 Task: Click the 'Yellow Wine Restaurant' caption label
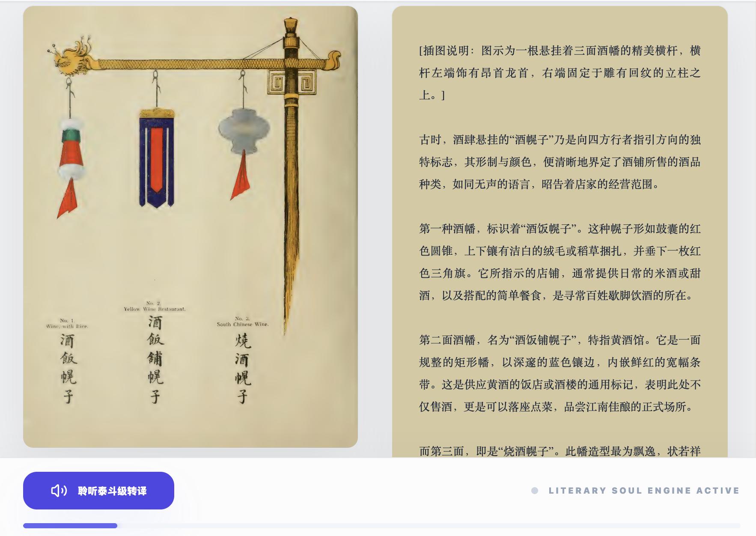coord(155,306)
